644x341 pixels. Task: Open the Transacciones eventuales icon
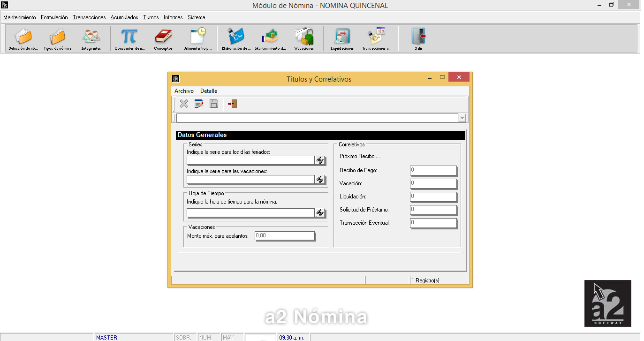[x=376, y=39]
